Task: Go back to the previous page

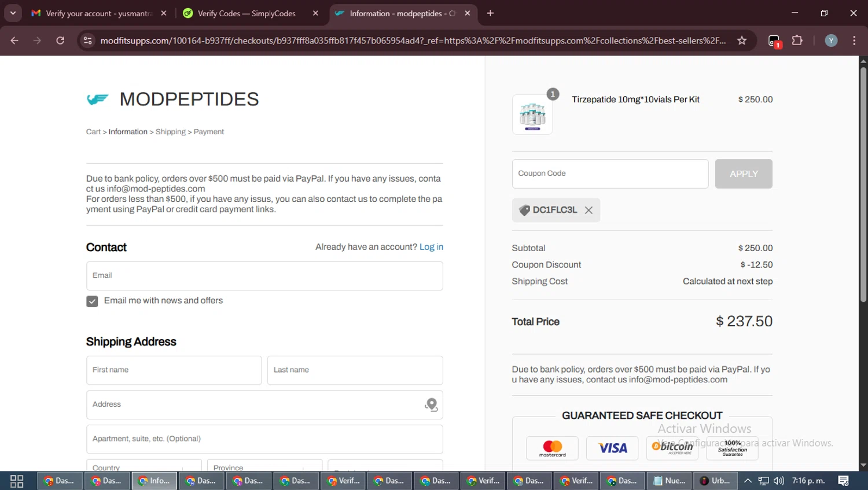Action: pyautogui.click(x=14, y=40)
